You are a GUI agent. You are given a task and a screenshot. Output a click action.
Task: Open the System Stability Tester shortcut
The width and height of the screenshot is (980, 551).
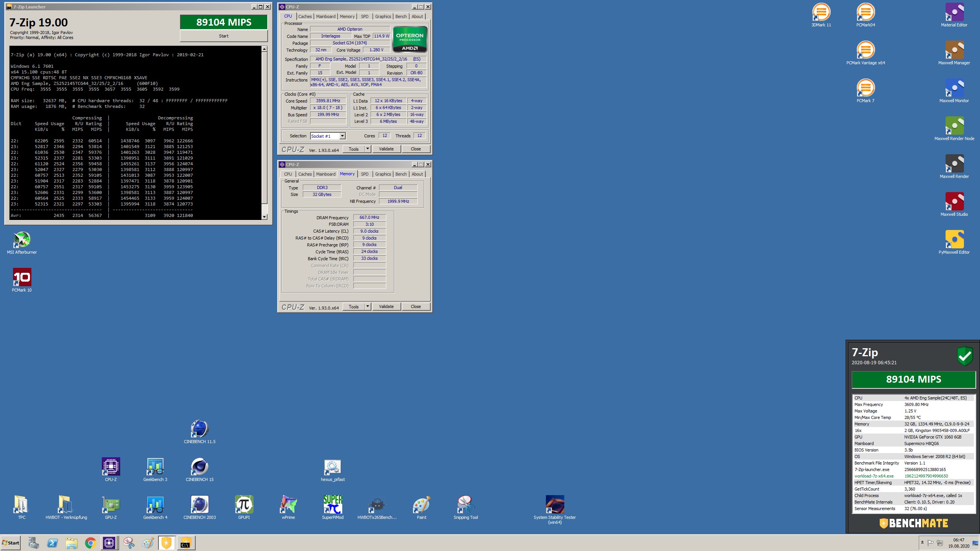click(555, 510)
